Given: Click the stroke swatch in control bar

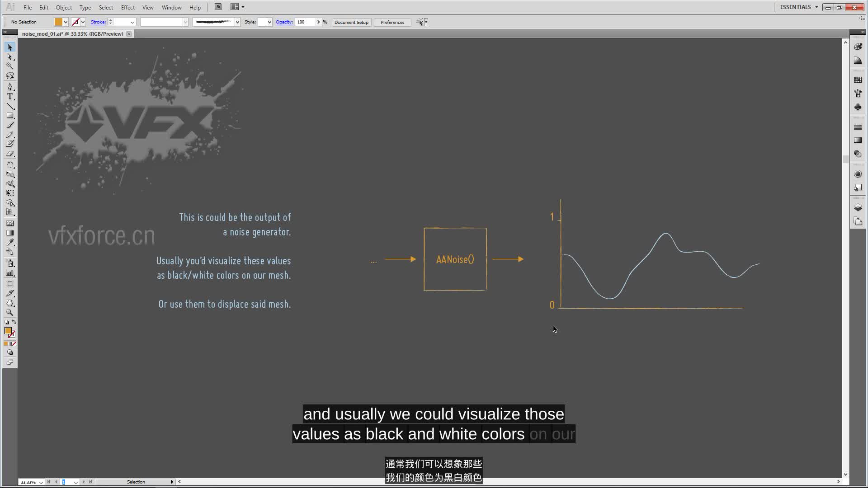Looking at the screenshot, I should click(x=75, y=22).
